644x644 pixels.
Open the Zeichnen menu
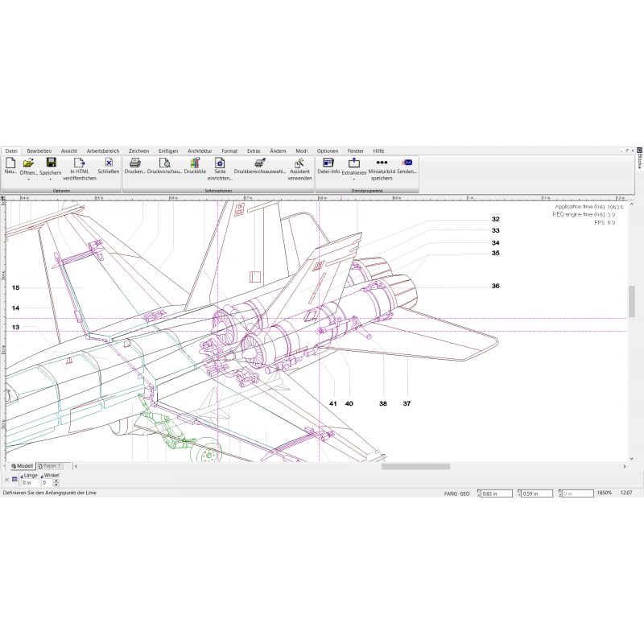coord(138,151)
